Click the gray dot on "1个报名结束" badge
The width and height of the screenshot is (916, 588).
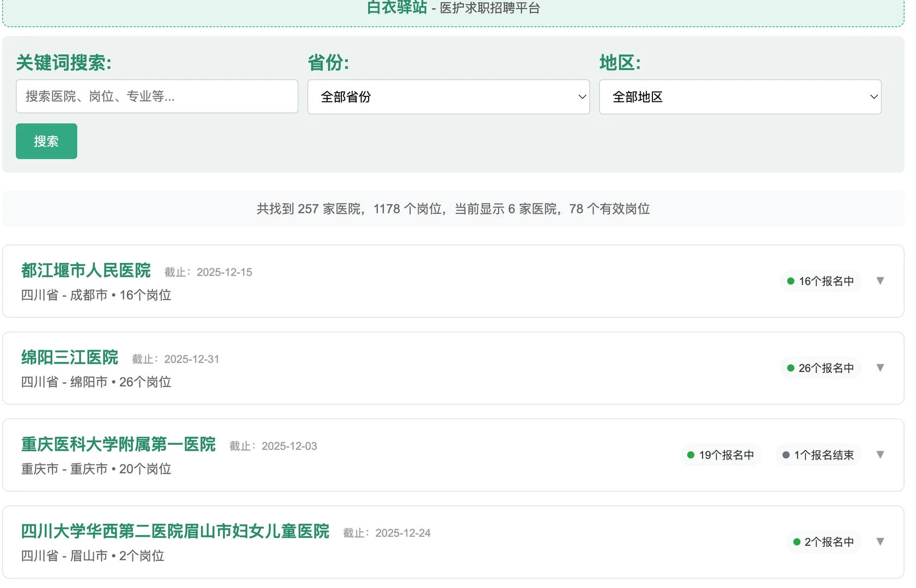785,455
